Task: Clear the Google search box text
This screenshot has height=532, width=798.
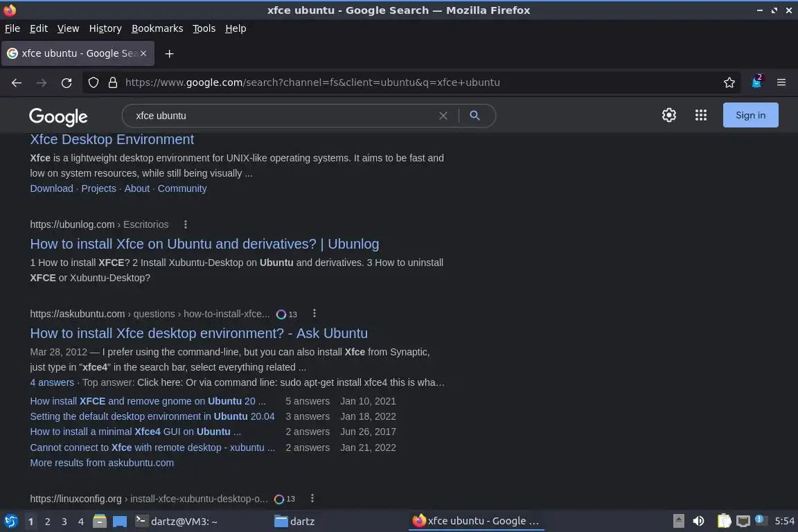Action: (x=443, y=116)
